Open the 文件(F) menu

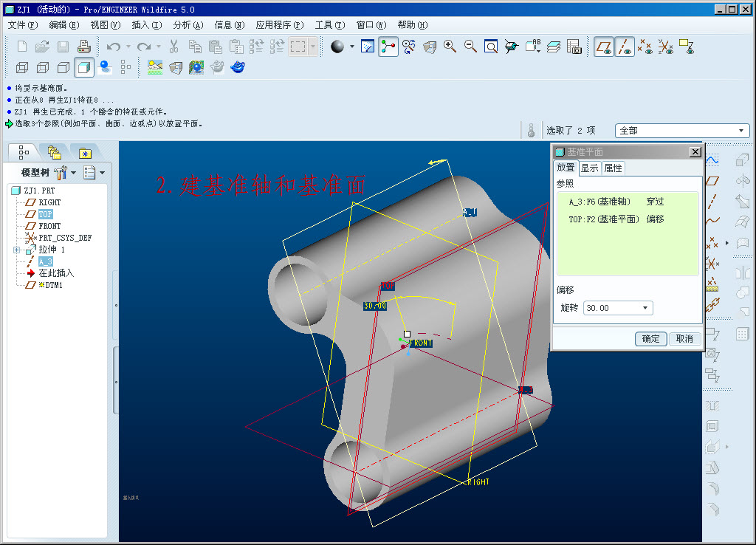pyautogui.click(x=23, y=25)
